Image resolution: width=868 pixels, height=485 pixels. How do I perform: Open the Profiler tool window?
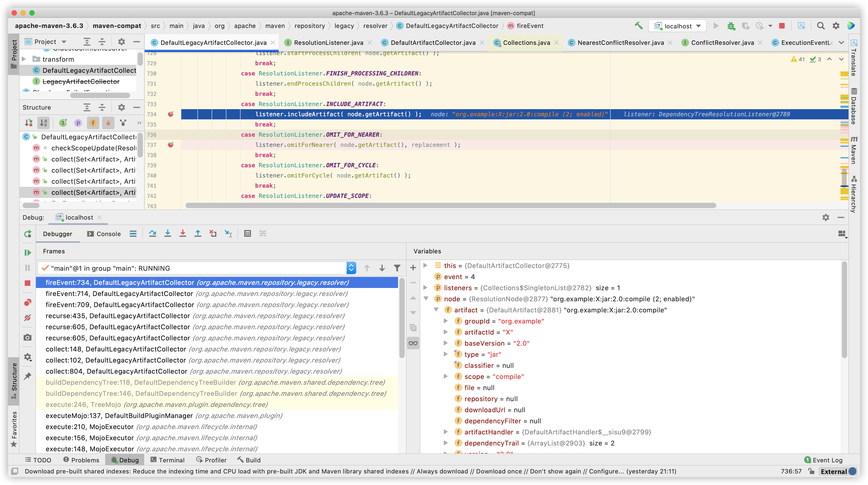[x=211, y=460]
